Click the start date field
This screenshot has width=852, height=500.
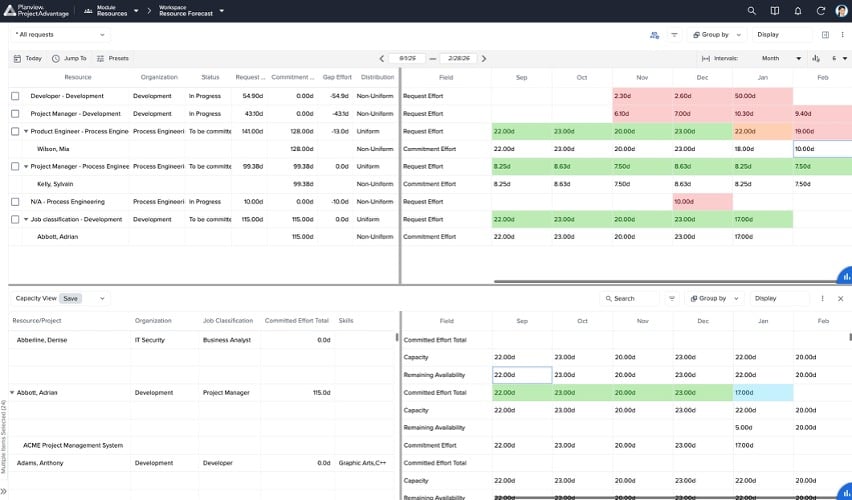[407, 58]
